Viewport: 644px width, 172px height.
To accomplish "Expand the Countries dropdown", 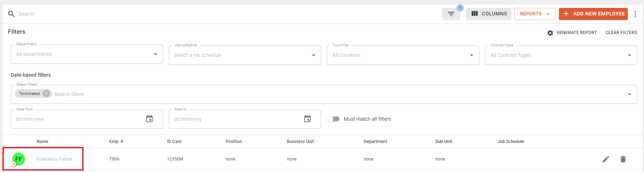I will [403, 55].
